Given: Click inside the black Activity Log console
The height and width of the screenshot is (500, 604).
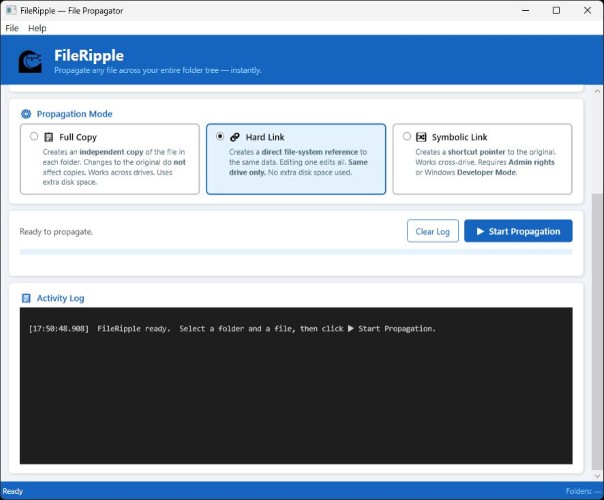Looking at the screenshot, I should pos(296,386).
